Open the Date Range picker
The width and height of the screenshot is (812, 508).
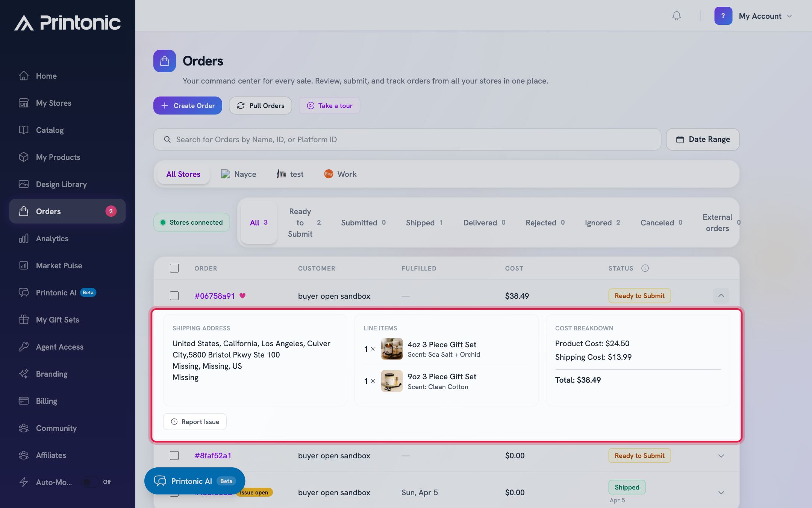click(x=703, y=140)
